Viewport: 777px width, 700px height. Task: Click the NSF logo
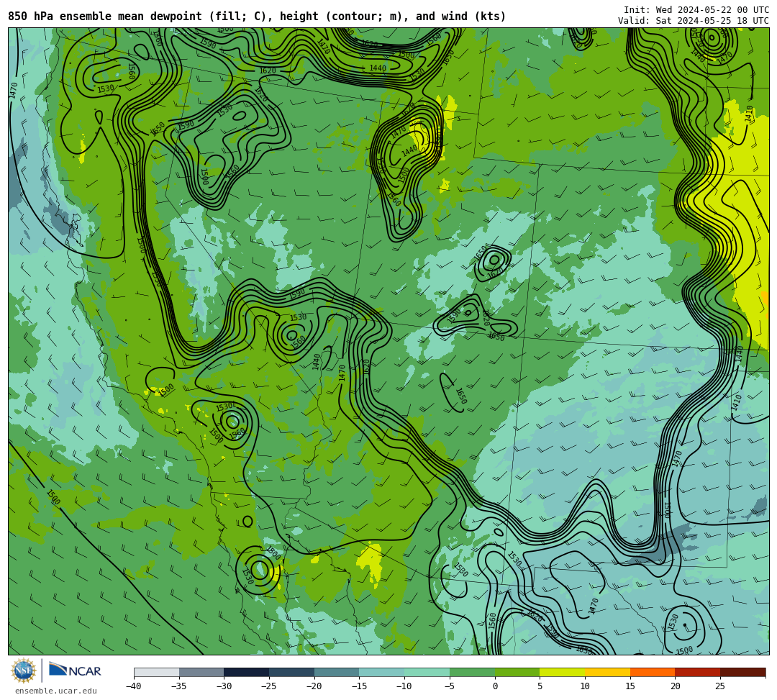(24, 671)
